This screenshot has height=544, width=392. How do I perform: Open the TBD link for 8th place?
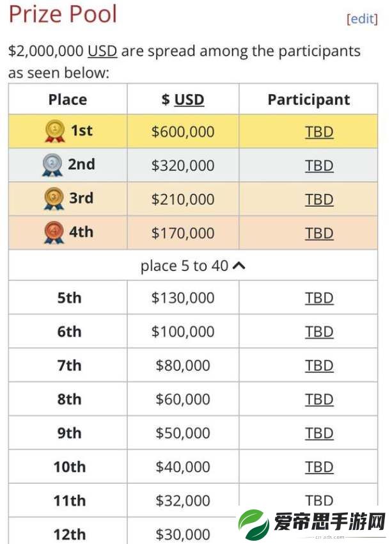(319, 399)
